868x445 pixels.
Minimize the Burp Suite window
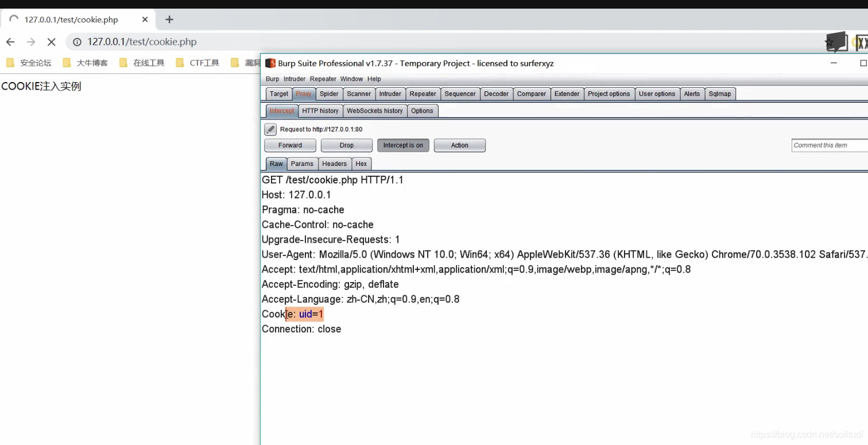point(834,63)
